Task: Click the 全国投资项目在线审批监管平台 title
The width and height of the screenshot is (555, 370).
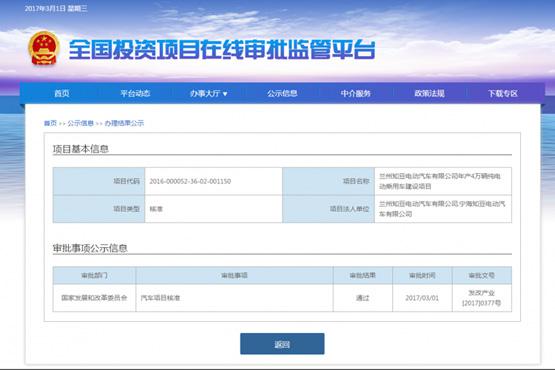Action: click(222, 49)
